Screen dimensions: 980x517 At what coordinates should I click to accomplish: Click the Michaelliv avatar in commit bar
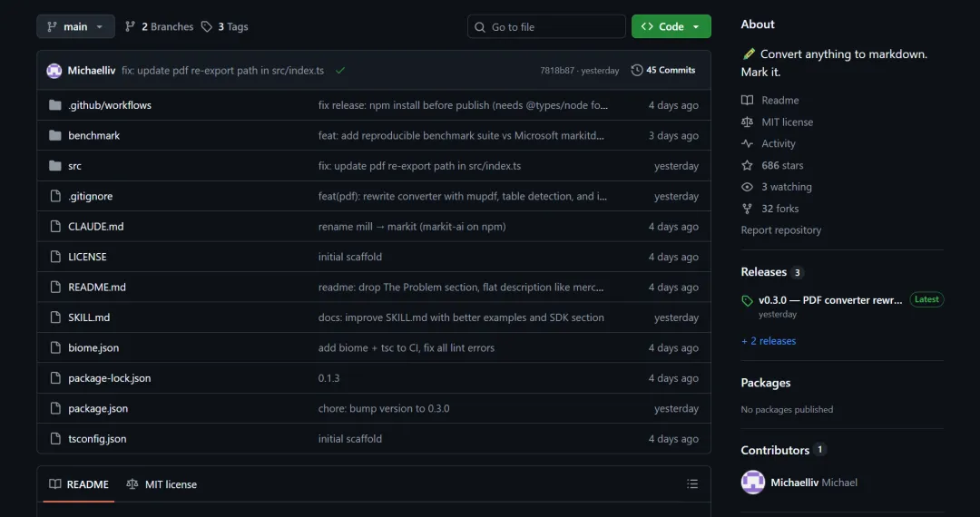pos(54,71)
